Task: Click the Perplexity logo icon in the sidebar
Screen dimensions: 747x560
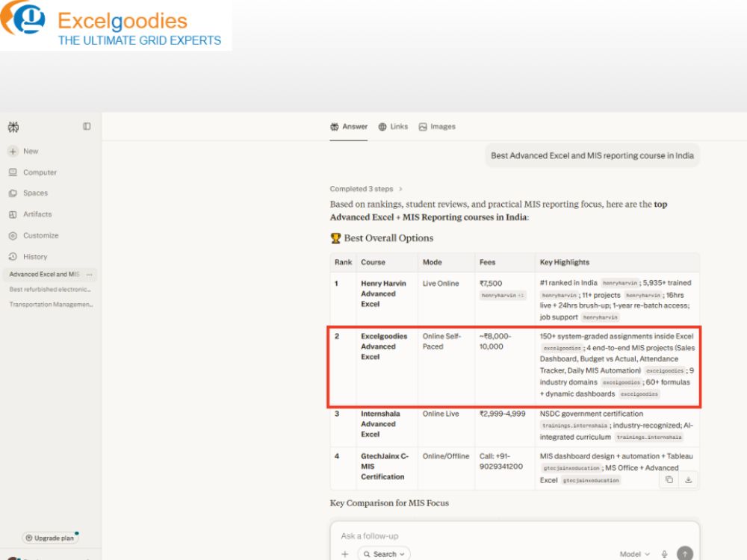Action: click(13, 127)
